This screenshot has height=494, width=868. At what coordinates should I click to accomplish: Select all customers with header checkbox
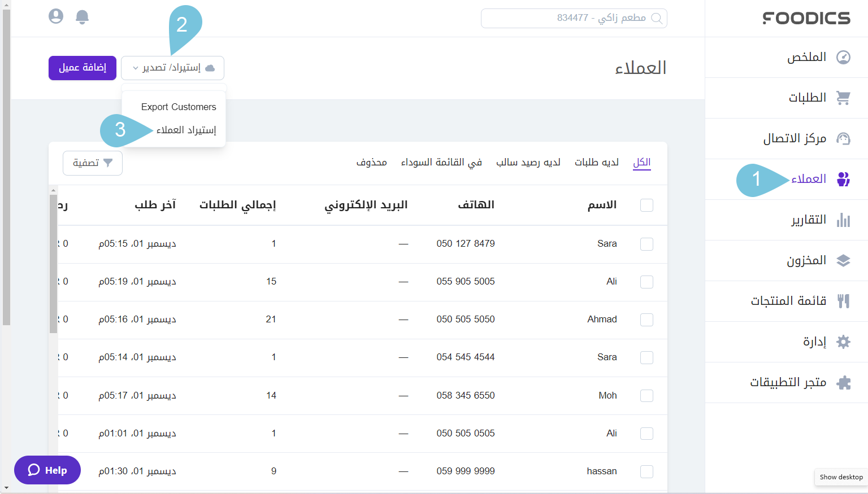pyautogui.click(x=646, y=206)
